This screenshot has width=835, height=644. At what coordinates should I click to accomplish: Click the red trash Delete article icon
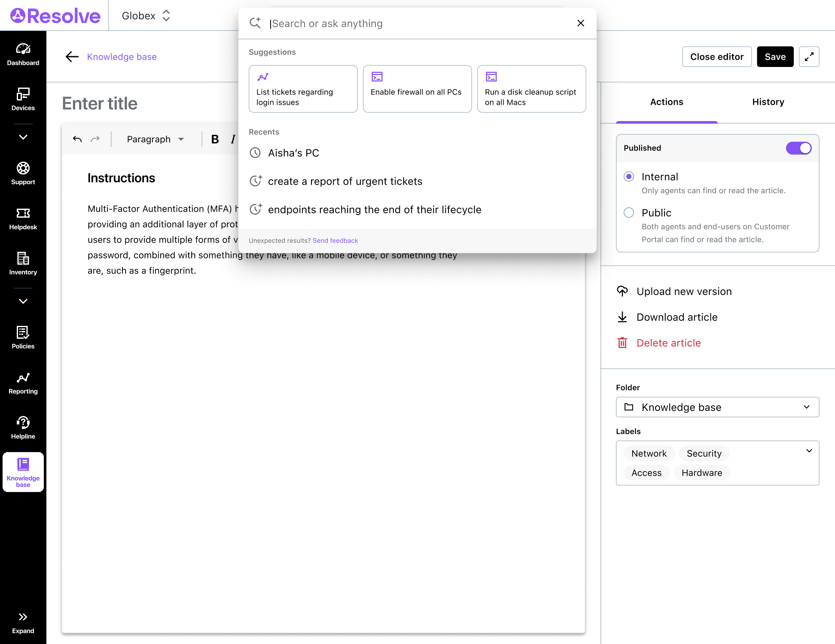tap(622, 343)
